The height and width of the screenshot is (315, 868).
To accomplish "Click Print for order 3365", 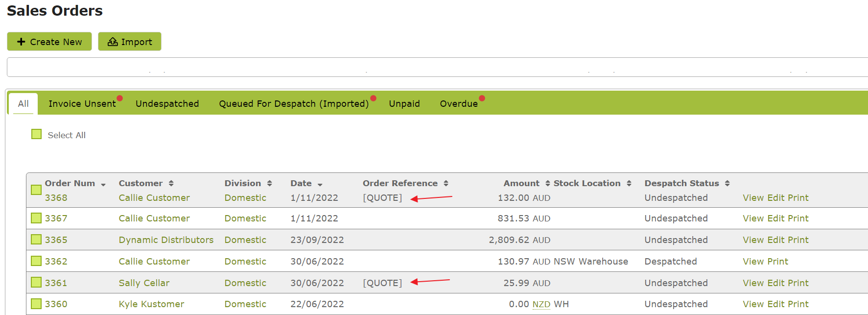I will 798,240.
